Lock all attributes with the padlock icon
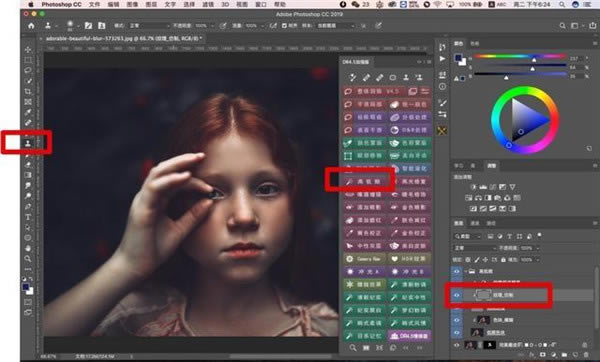The image size is (600, 362). [503, 259]
